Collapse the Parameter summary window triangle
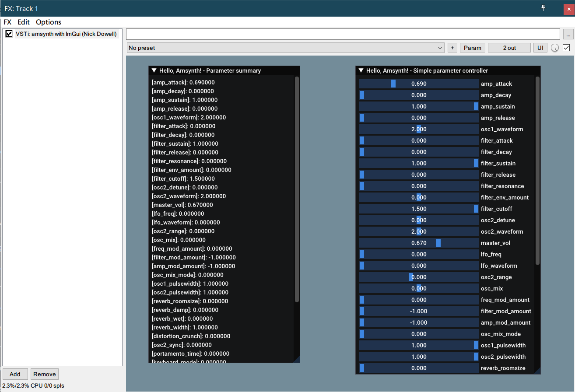575x392 pixels. pyautogui.click(x=154, y=70)
